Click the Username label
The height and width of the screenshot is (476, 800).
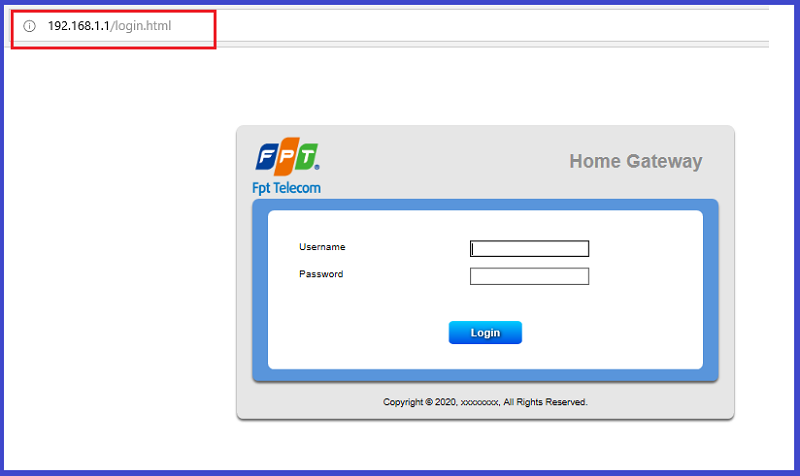322,247
